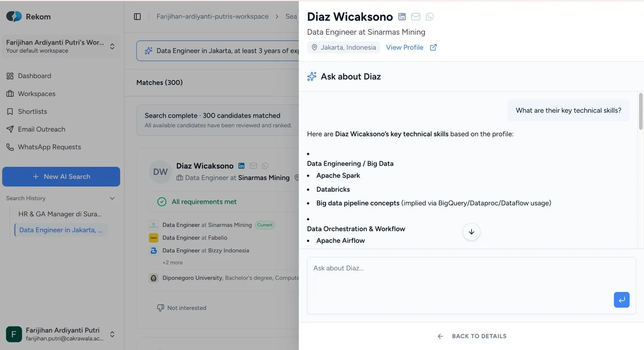Click the Diponegoro University education row
Screen dimensions: 644x350
224,278
